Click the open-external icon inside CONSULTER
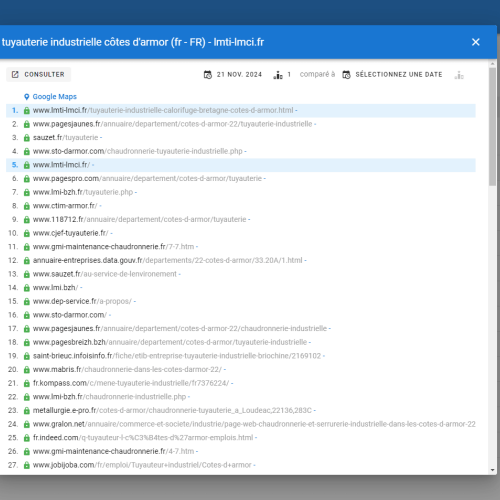The height and width of the screenshot is (500, 500). click(15, 74)
